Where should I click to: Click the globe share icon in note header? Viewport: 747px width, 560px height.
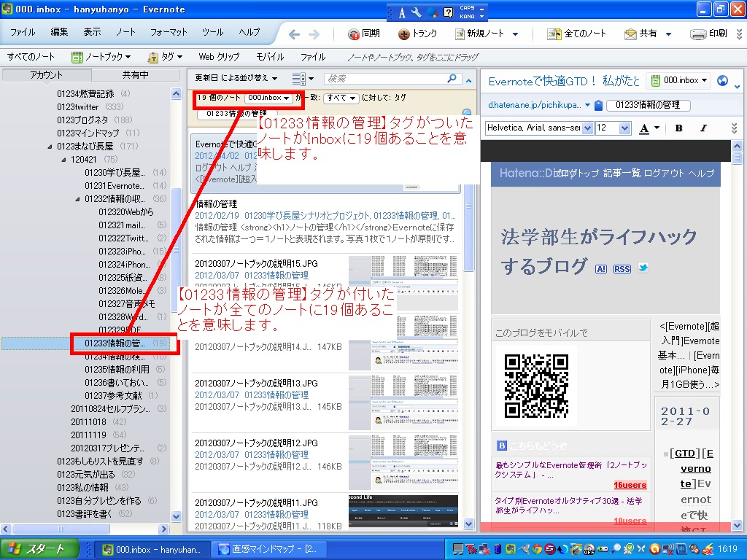(722, 80)
